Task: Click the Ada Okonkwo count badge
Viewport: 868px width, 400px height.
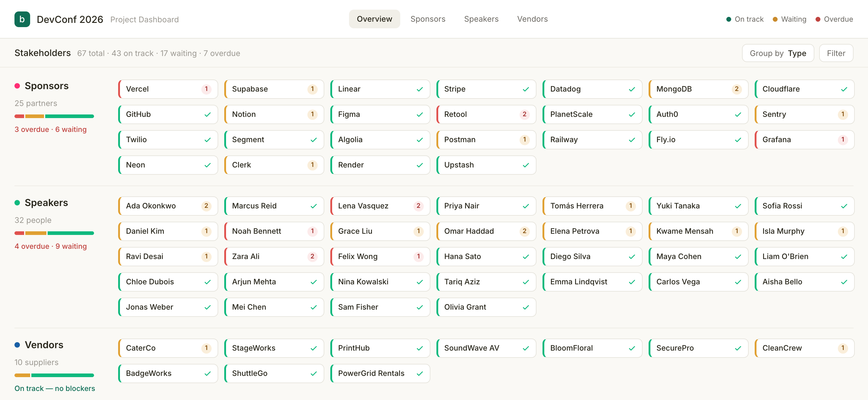Action: tap(206, 206)
